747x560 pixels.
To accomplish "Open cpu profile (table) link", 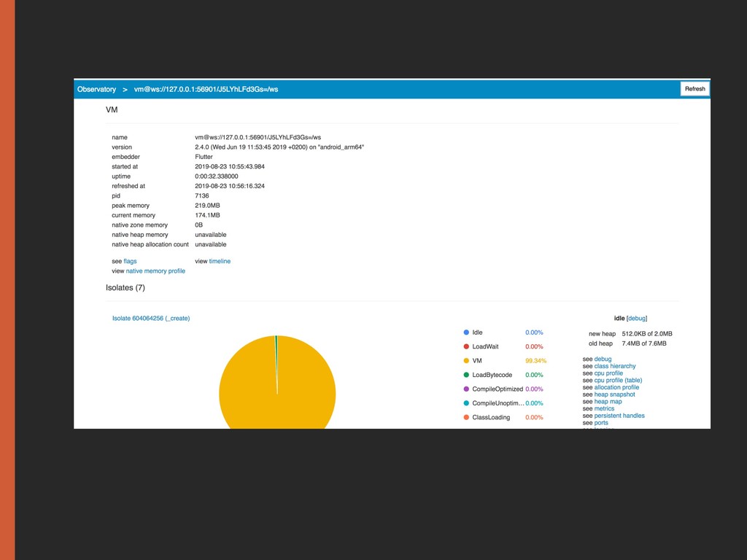I will (619, 381).
